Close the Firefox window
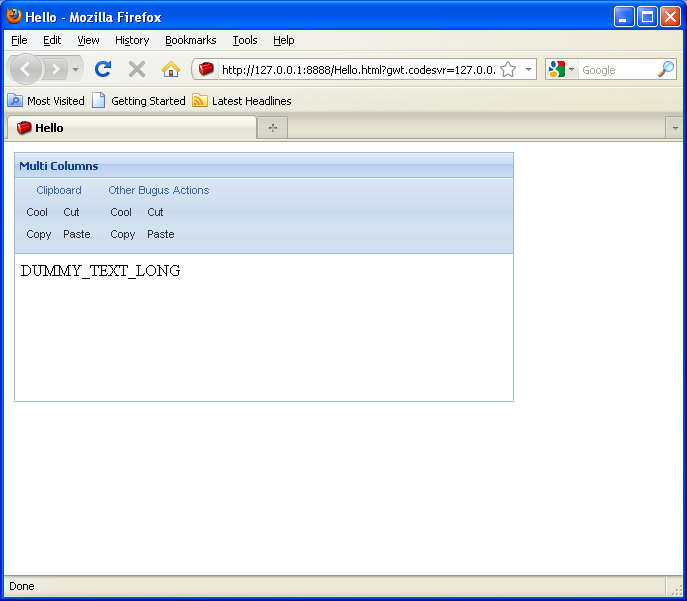The height and width of the screenshot is (601, 687). 670,17
